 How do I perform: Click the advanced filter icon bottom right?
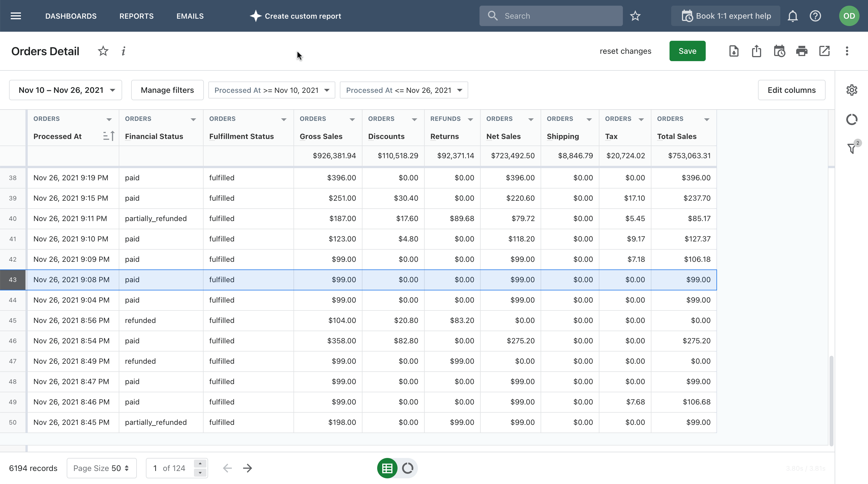[x=852, y=148]
